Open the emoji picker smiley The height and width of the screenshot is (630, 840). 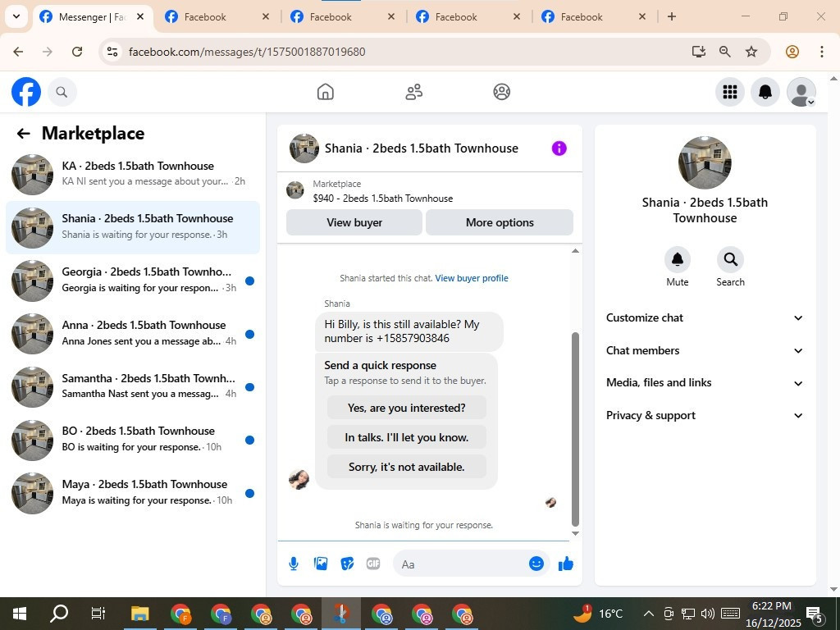[536, 564]
